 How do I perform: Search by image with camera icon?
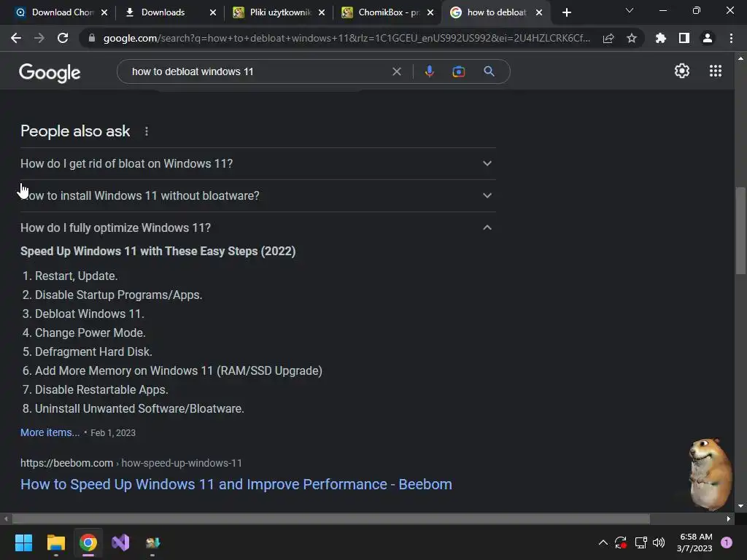tap(458, 71)
